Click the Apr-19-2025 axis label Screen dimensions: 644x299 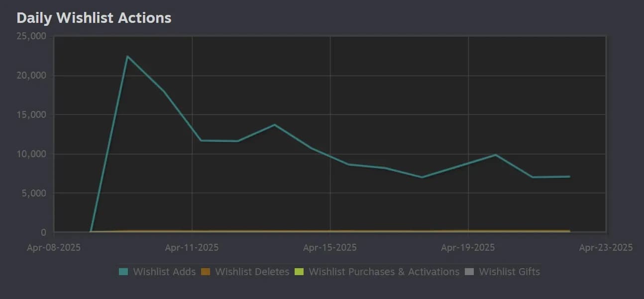point(468,247)
